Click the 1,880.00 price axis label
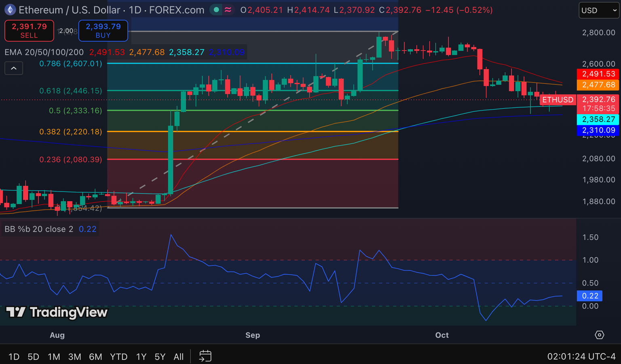621x364 pixels. pos(598,201)
